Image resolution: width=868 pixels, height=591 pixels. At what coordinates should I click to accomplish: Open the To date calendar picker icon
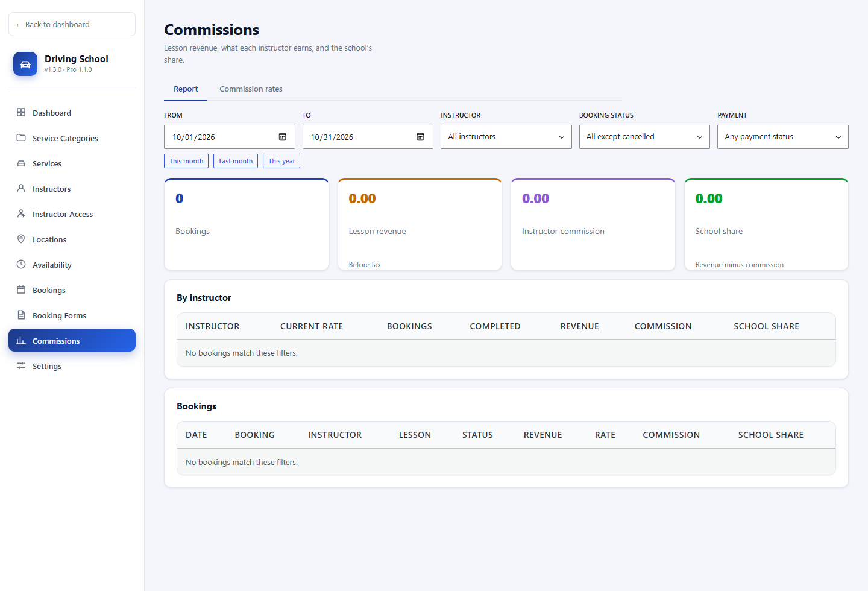420,137
